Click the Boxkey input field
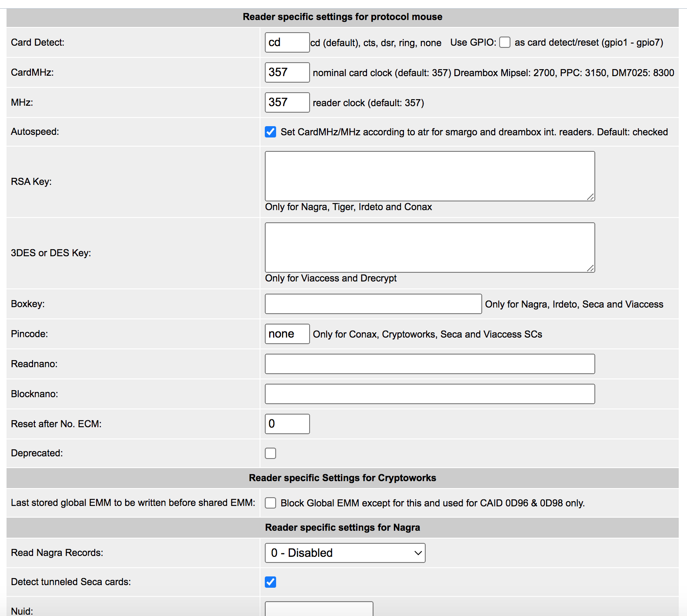687x616 pixels. 373,304
